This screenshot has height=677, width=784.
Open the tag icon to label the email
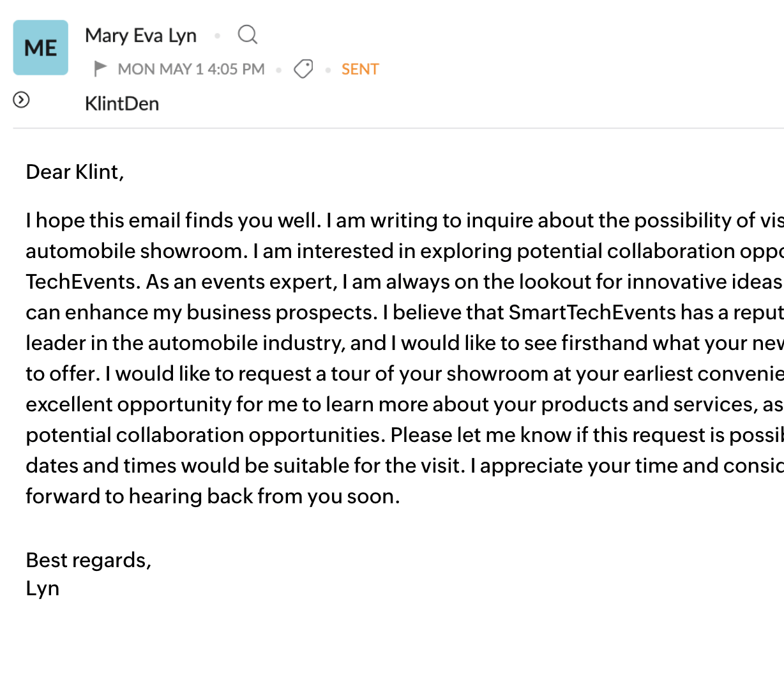tap(303, 68)
